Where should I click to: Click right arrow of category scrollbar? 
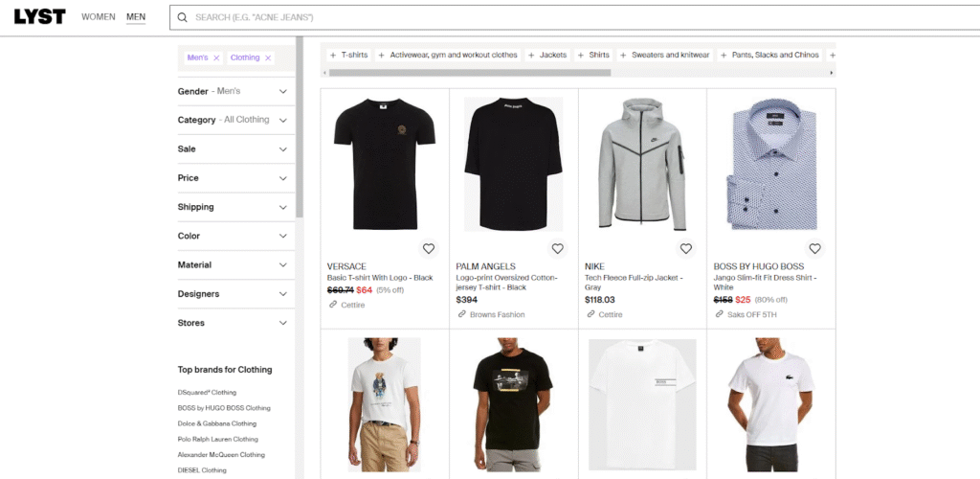[832, 73]
